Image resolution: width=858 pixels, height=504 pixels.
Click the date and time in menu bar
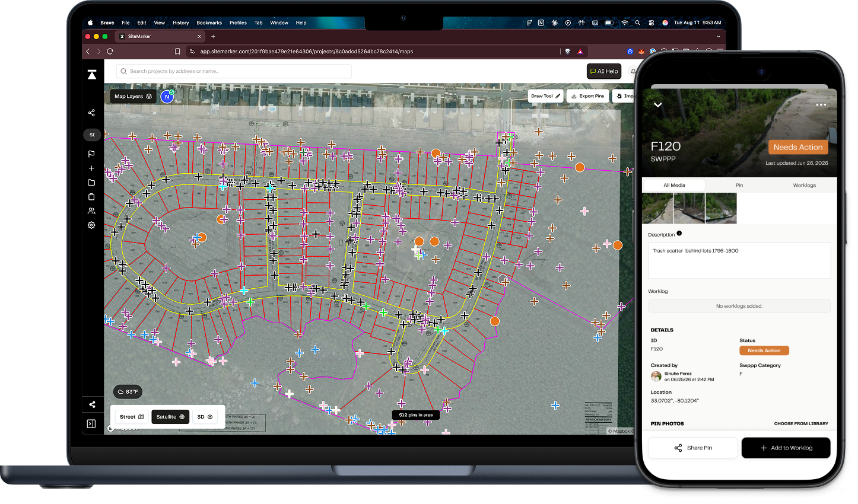coord(698,23)
